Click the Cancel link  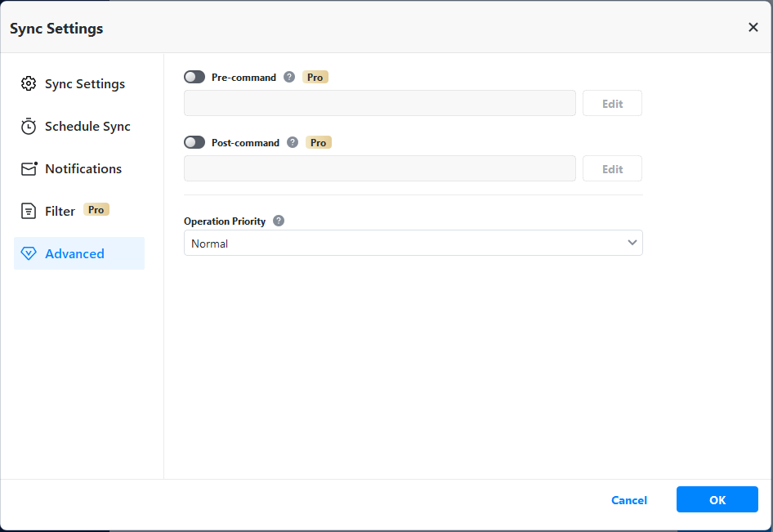coord(629,500)
